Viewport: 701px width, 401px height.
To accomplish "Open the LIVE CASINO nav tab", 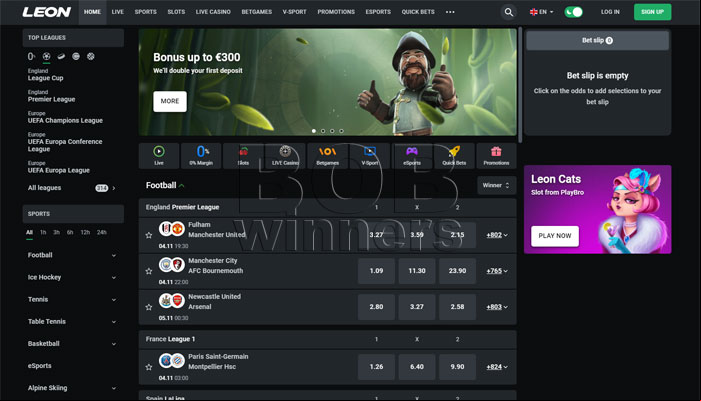I will click(x=213, y=12).
